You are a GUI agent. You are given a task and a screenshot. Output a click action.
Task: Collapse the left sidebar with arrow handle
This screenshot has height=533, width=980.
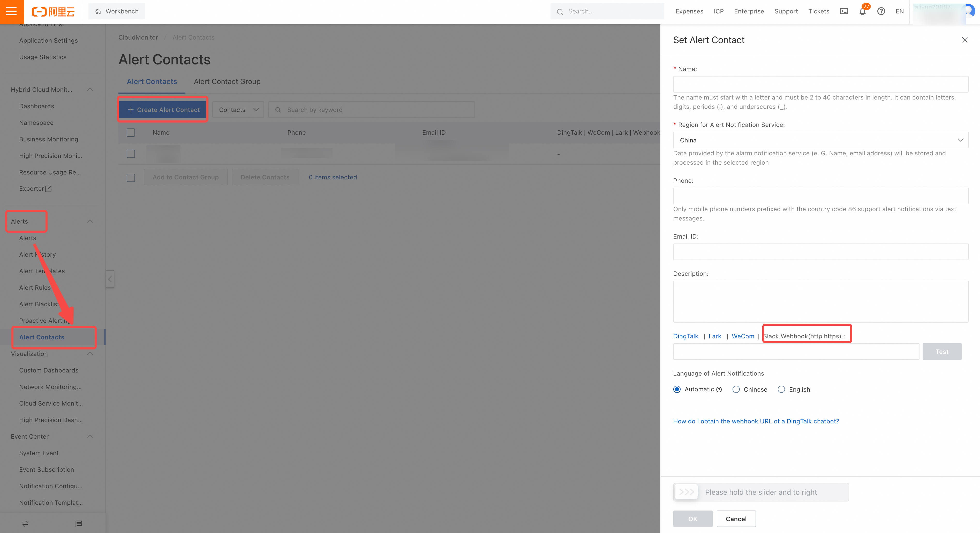tap(110, 279)
